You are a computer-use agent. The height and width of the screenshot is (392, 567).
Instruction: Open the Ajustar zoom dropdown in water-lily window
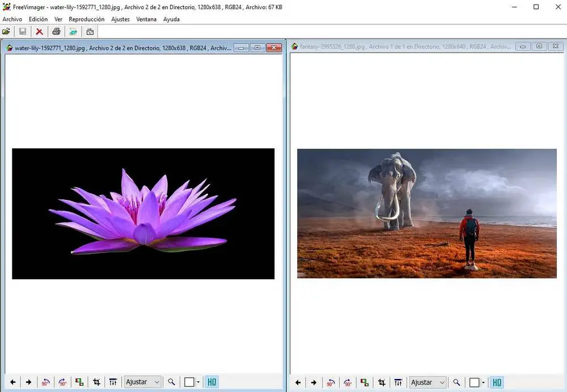tap(142, 382)
